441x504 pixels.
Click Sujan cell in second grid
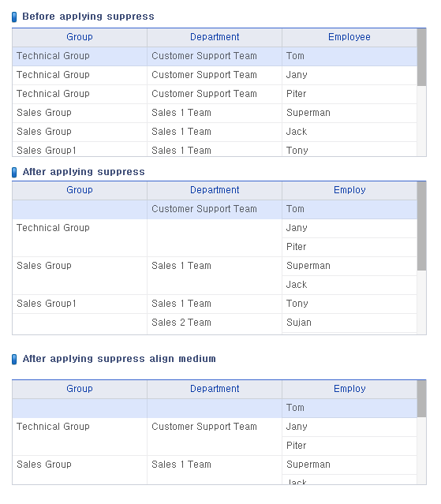coord(349,323)
